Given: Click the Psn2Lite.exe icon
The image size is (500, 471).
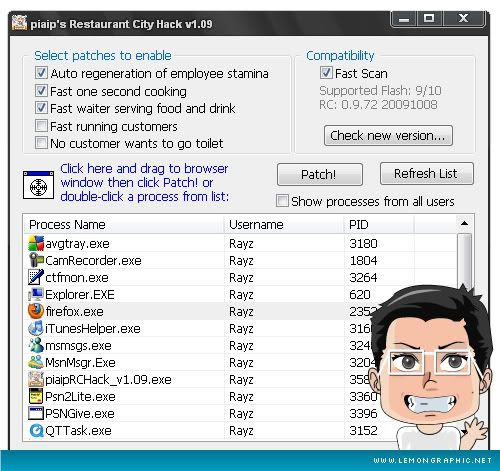Looking at the screenshot, I should click(x=36, y=396).
